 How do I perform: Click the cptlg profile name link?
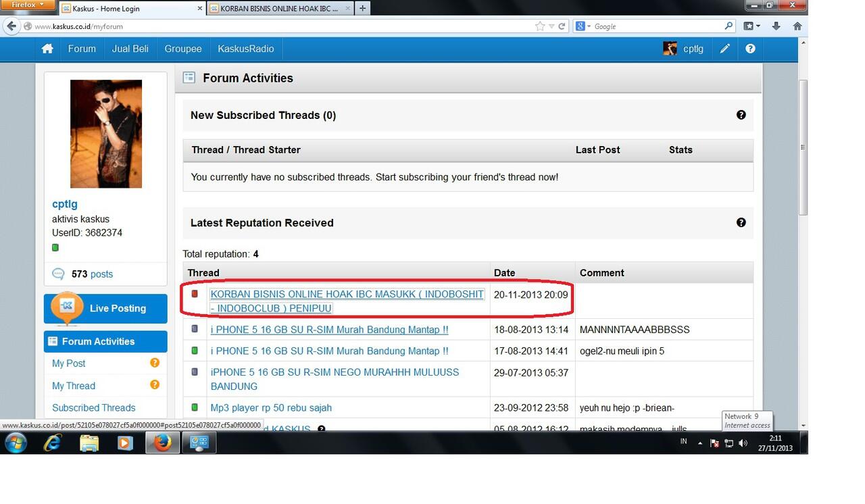[x=65, y=203]
